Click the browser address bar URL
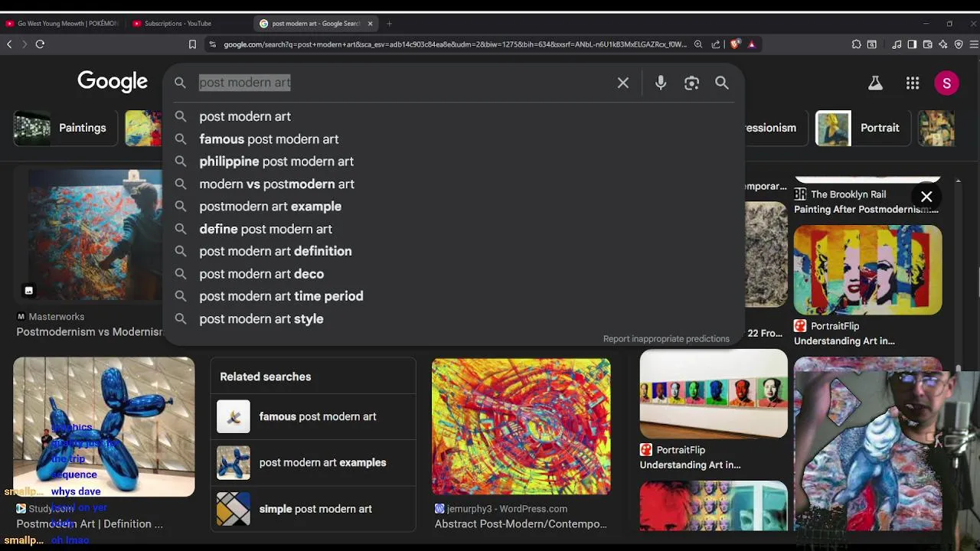Screen dimensions: 980x551 pos(455,44)
